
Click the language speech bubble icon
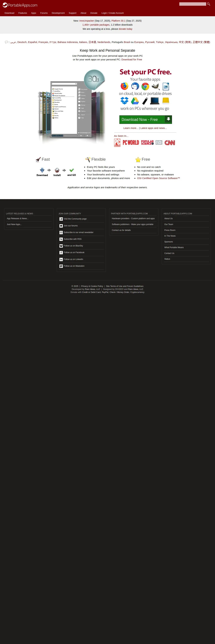point(7,42)
